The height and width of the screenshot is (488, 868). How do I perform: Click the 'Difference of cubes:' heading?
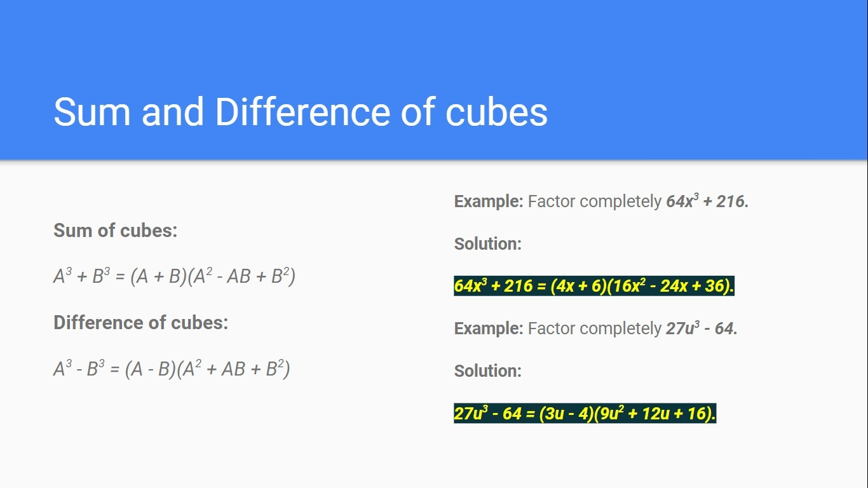point(140,322)
